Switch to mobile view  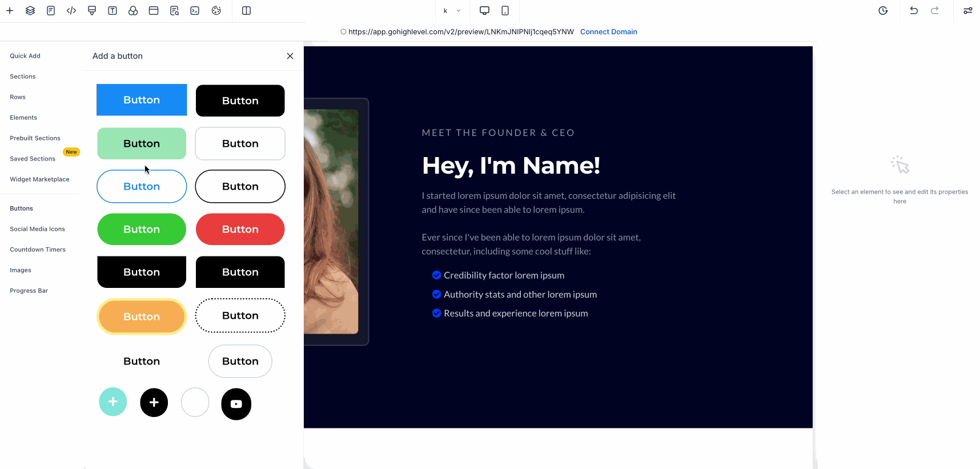505,11
